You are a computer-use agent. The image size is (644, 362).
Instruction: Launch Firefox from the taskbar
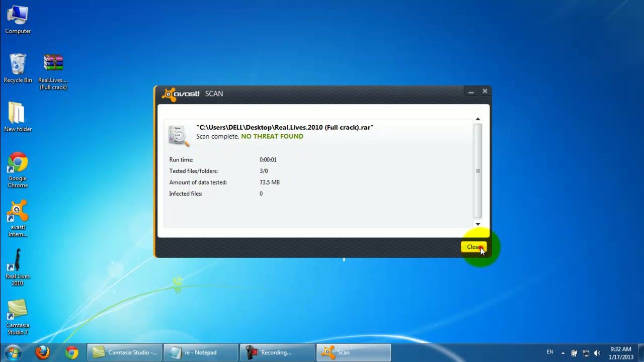(43, 352)
